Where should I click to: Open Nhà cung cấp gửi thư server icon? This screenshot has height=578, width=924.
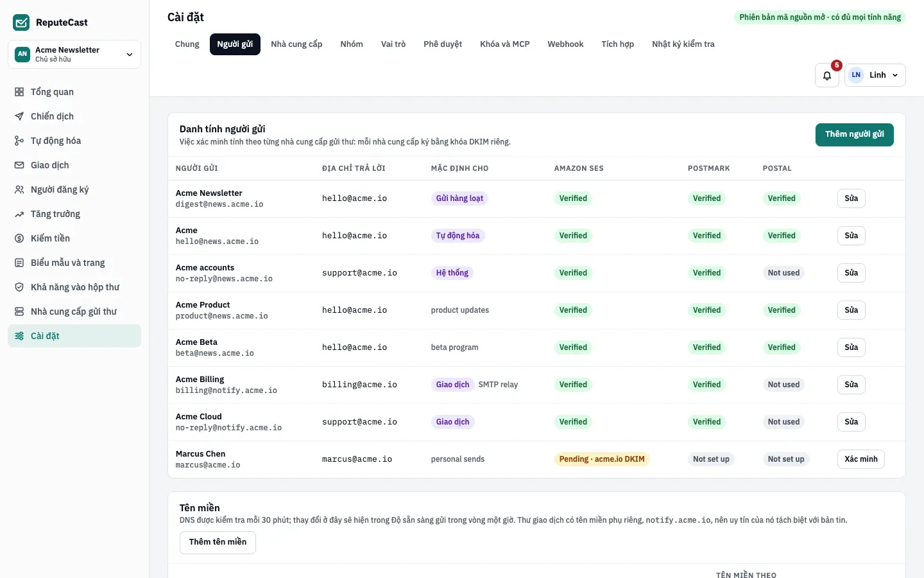tap(19, 311)
